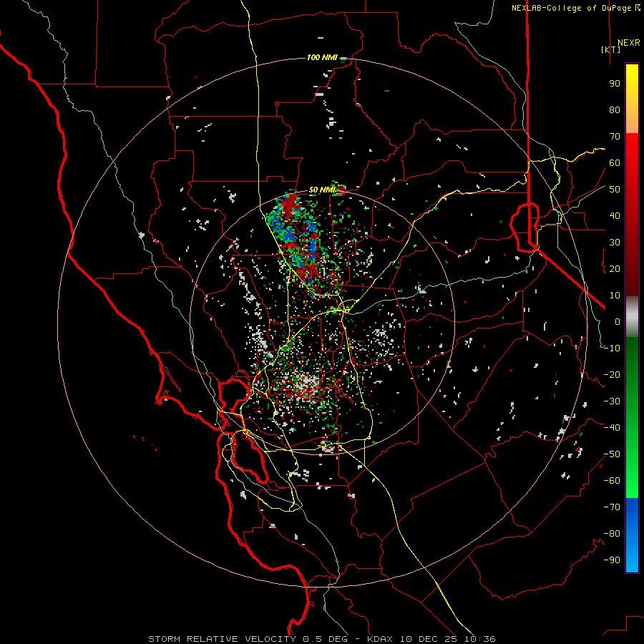Viewport: 644px width, 644px height.
Task: Click the 0 value on velocity scale
Action: click(618, 322)
